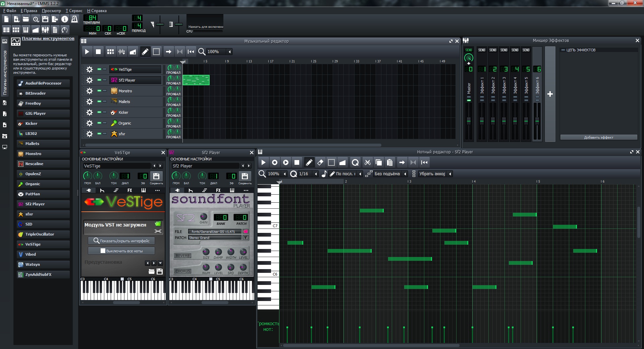Open VeSTige preset dropdown arrow

pyautogui.click(x=160, y=263)
